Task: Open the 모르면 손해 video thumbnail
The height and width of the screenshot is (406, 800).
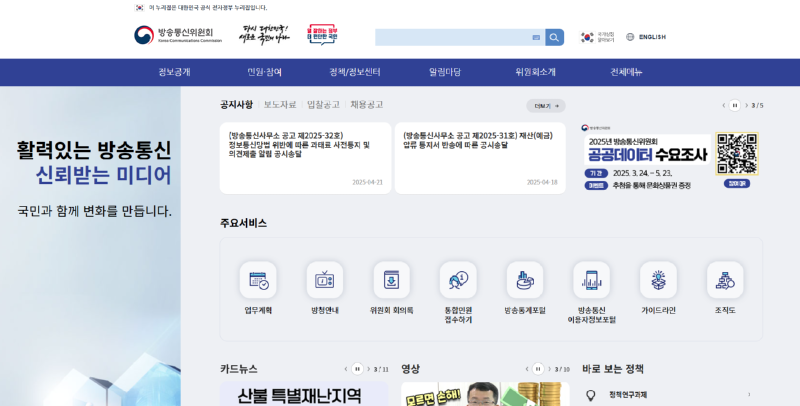Action: coord(485,394)
